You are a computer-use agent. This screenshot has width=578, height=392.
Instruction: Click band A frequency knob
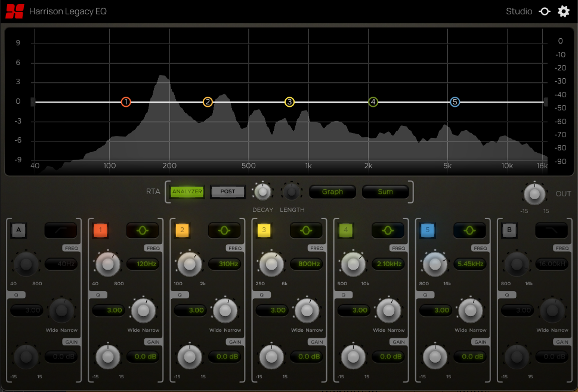pyautogui.click(x=26, y=264)
